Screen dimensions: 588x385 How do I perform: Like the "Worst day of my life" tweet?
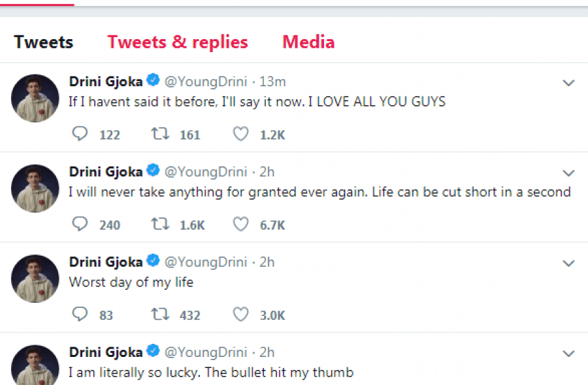pyautogui.click(x=241, y=314)
